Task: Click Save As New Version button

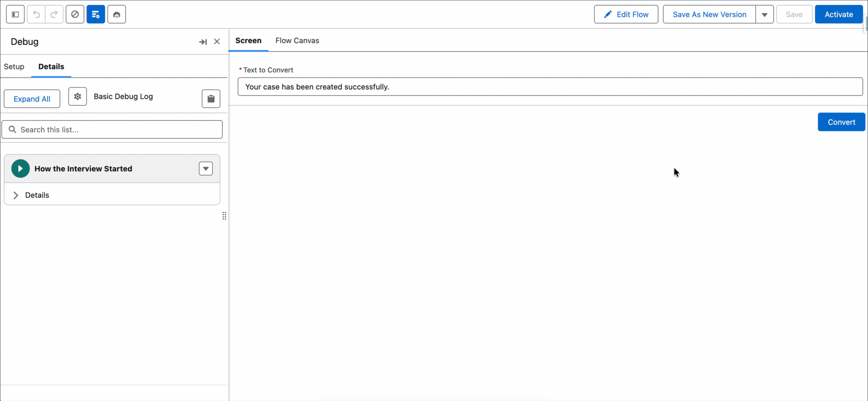Action: [709, 14]
